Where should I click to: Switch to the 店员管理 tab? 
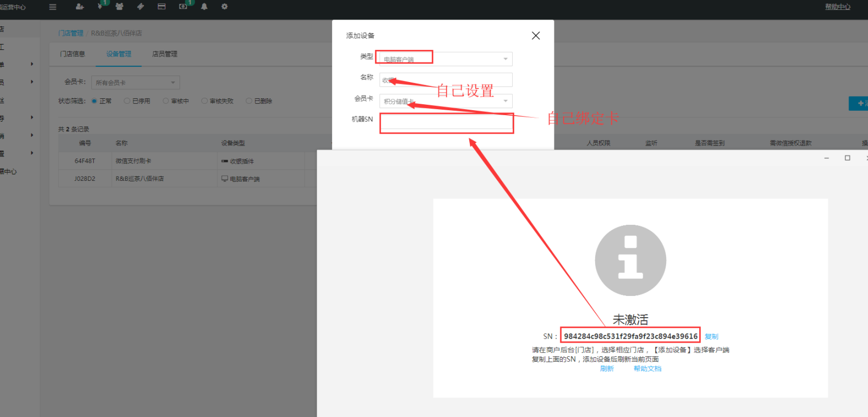165,54
